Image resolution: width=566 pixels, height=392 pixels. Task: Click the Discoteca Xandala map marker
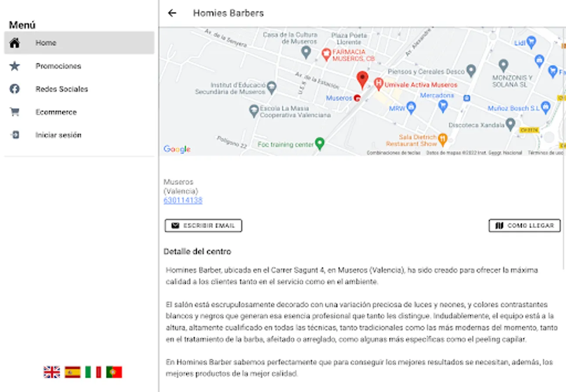point(510,124)
